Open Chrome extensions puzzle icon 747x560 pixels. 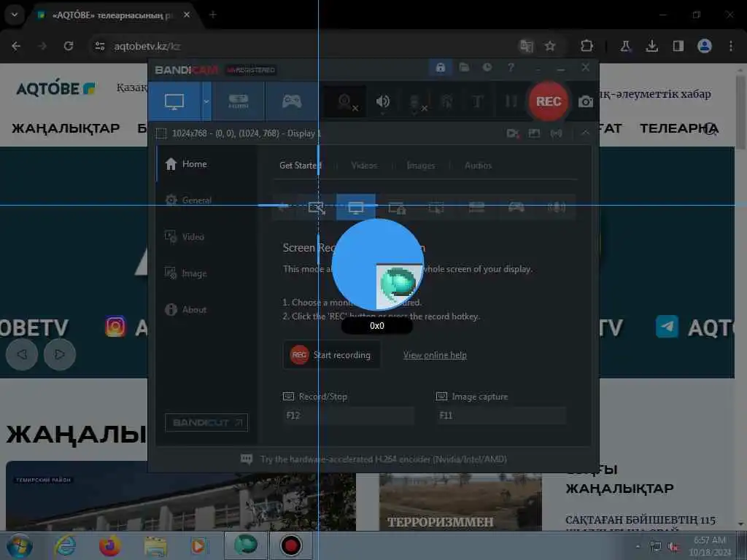click(587, 46)
